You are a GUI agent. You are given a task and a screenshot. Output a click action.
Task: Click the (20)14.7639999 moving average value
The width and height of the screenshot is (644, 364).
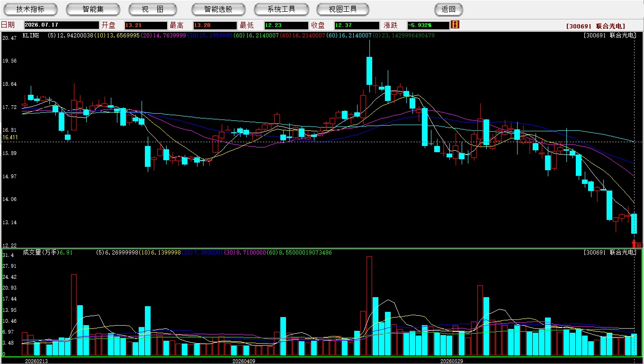[163, 36]
